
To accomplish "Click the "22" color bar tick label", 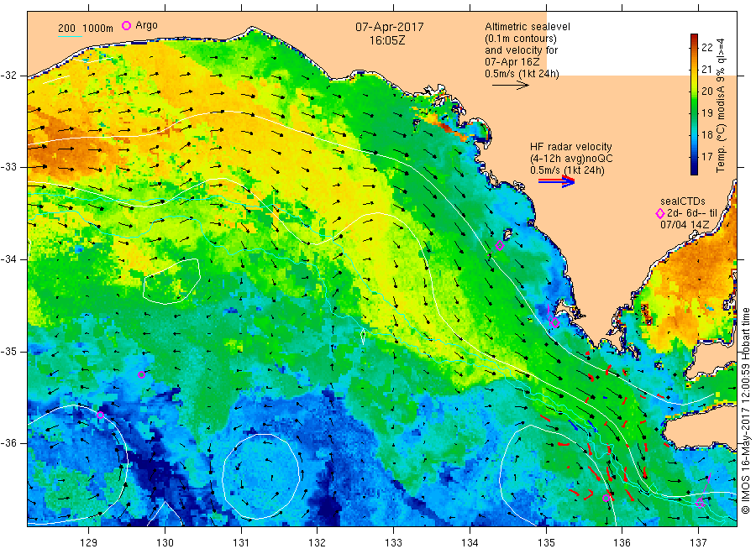I will 706,47.
